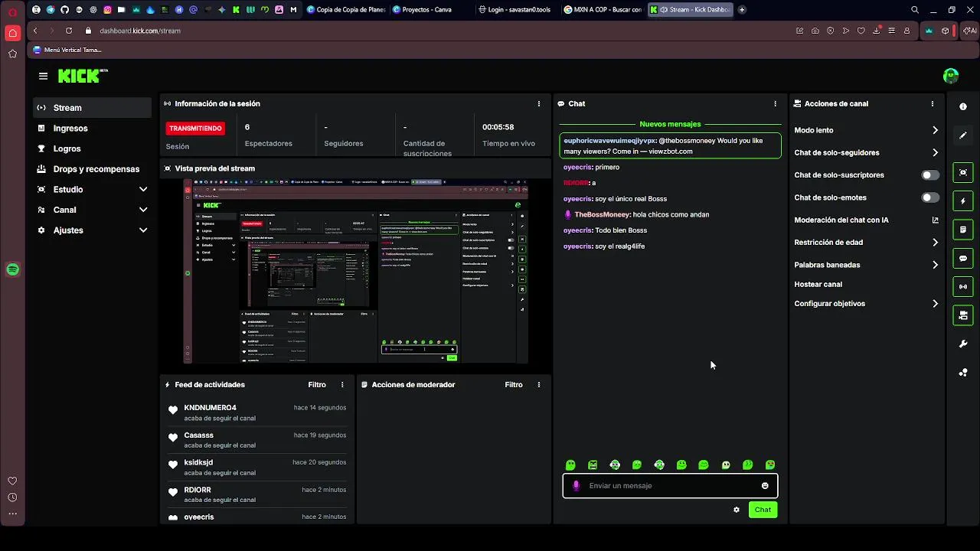Open Acciones de moderador Filtro dropdown
This screenshot has height=551, width=980.
(514, 385)
